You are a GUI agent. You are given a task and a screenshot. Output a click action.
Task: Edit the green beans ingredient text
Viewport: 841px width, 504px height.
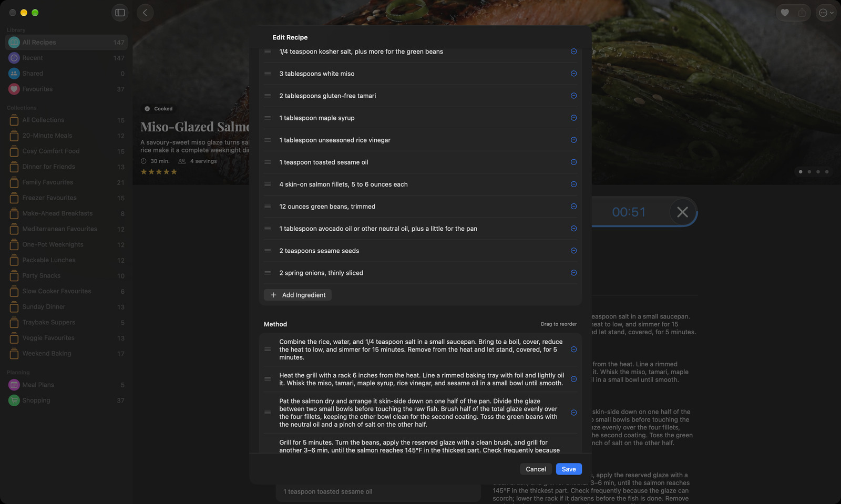pos(327,207)
